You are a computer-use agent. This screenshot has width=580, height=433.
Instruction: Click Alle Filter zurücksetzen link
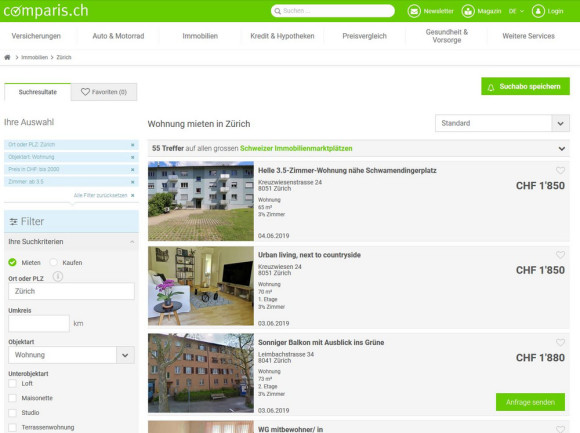pos(101,195)
